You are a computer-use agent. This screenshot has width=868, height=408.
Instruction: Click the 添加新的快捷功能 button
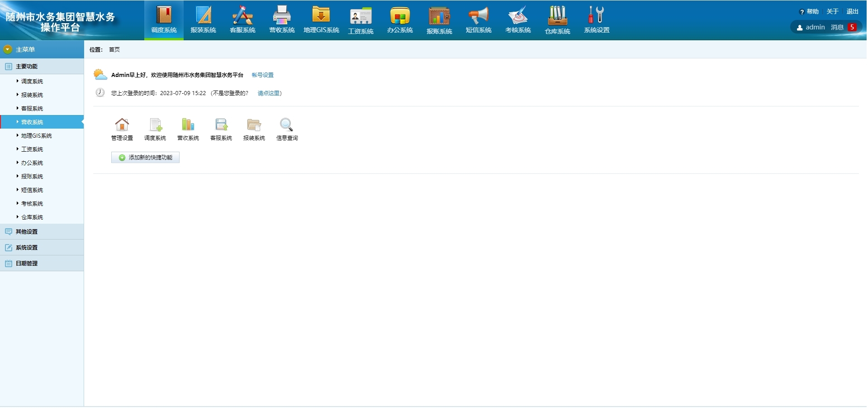(145, 158)
